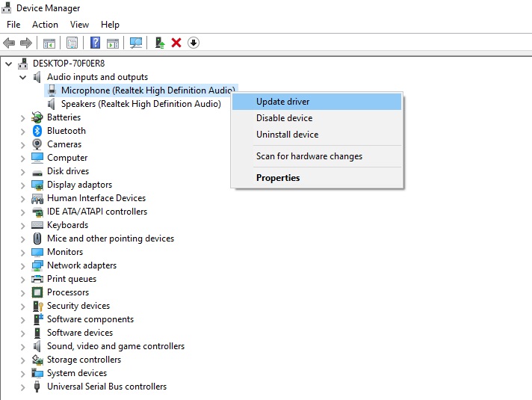
Task: Click the Mice and pointing devices icon
Action: click(37, 239)
